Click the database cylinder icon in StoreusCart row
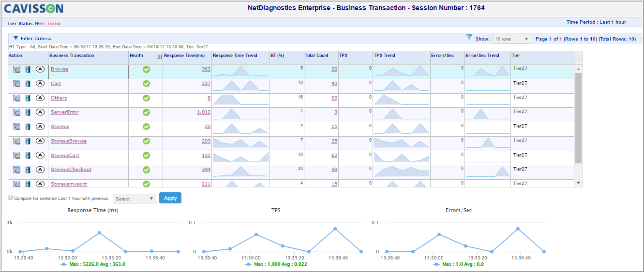 (x=28, y=156)
